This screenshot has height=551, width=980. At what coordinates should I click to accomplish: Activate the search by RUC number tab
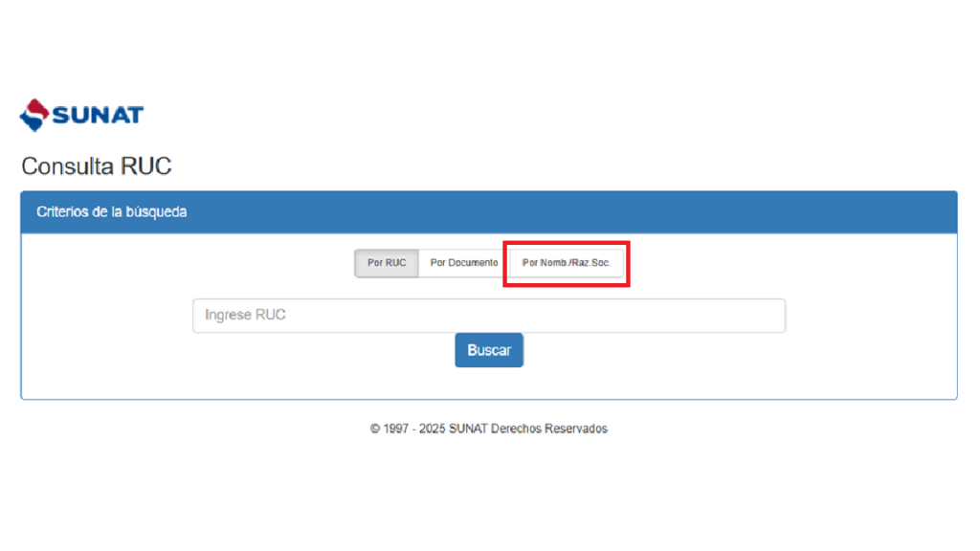[387, 263]
